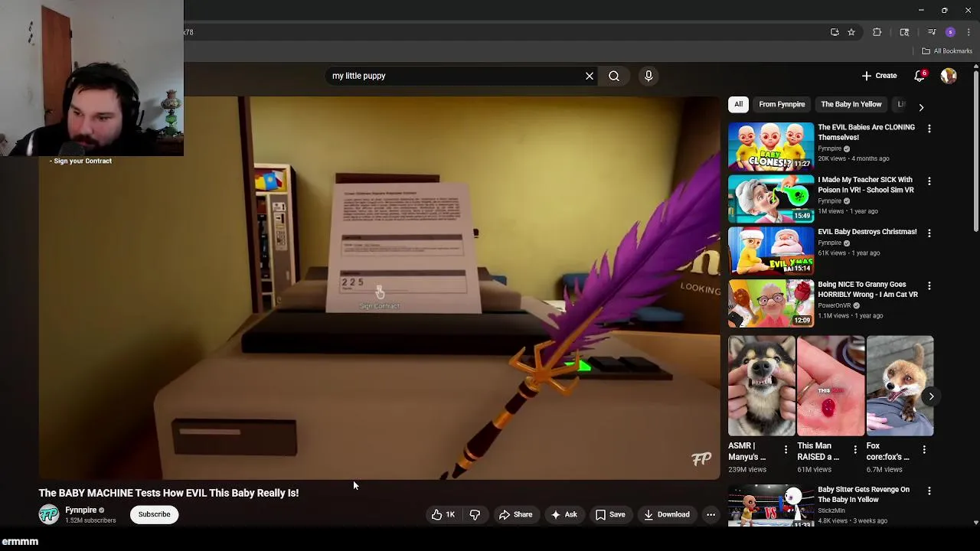
Task: Open the Create video menu
Action: point(879,76)
